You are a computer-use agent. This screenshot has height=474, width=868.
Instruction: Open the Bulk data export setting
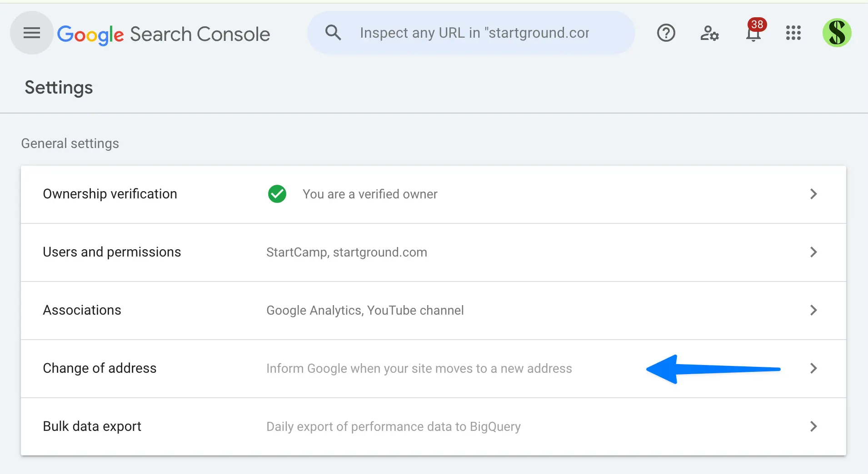434,427
